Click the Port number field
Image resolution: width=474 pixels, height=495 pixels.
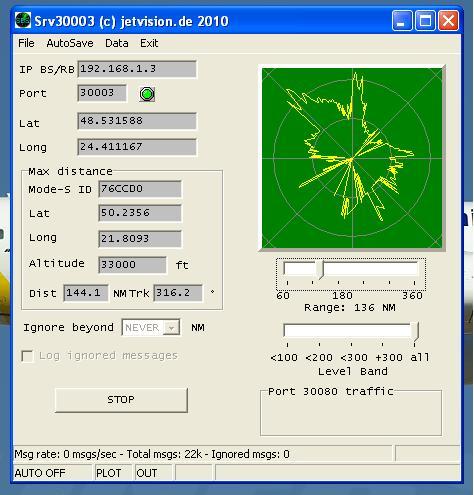click(x=102, y=93)
